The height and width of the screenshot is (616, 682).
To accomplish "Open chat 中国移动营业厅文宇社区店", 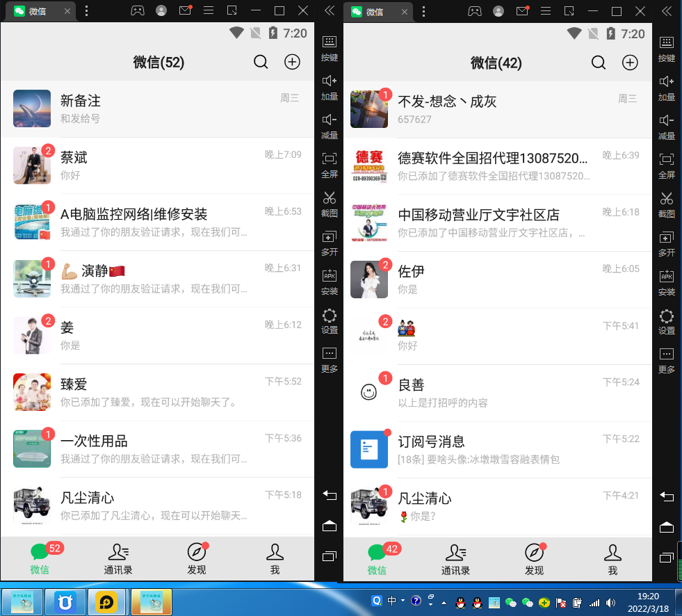I will (x=498, y=223).
